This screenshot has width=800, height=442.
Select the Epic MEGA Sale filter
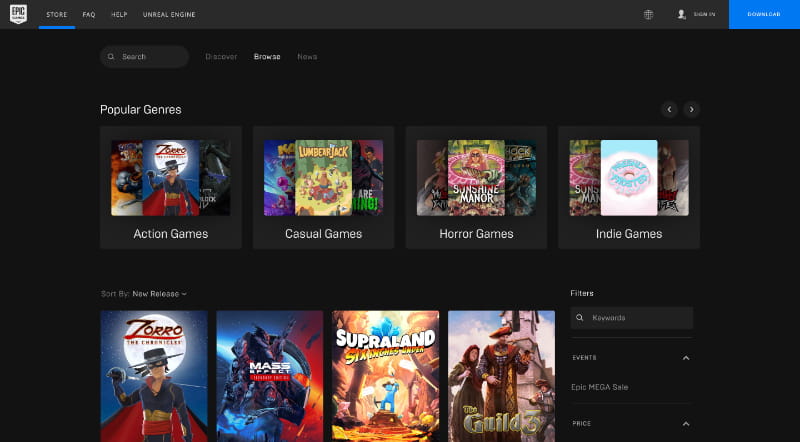[x=600, y=386]
